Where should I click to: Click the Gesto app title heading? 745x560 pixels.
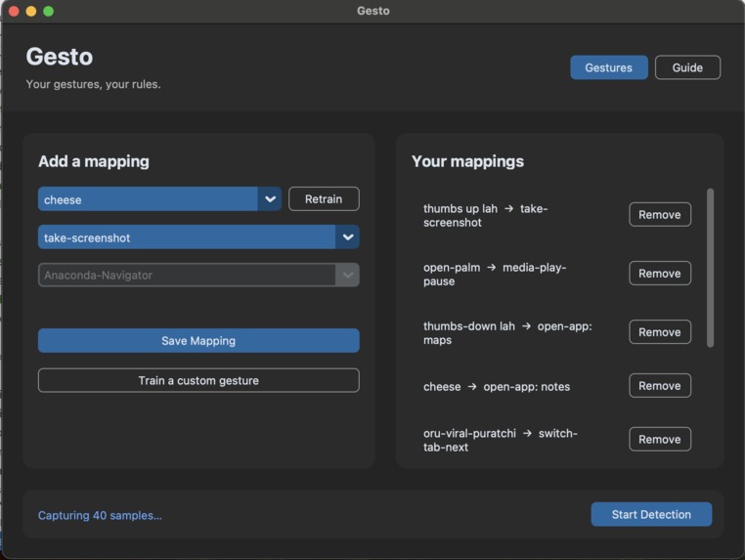point(60,57)
